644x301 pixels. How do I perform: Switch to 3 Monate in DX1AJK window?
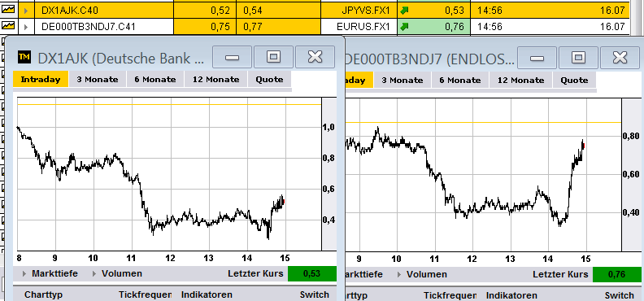[98, 79]
